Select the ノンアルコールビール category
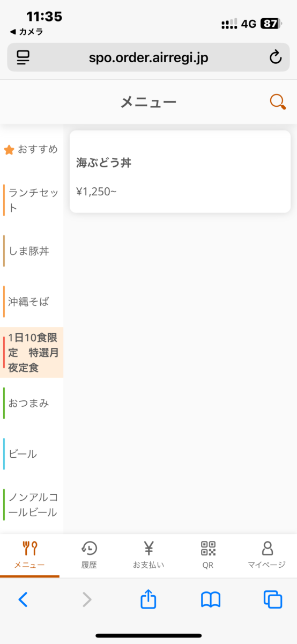 [32, 505]
